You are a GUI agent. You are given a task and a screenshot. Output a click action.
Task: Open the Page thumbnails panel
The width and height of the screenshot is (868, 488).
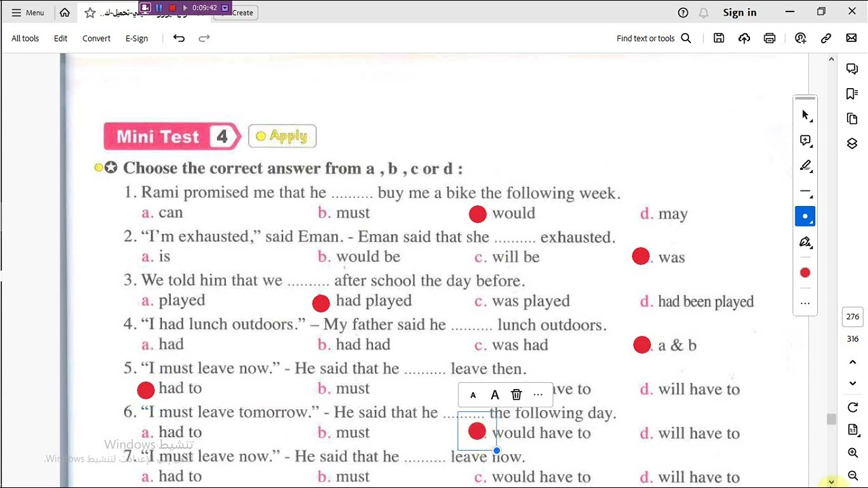tap(852, 119)
